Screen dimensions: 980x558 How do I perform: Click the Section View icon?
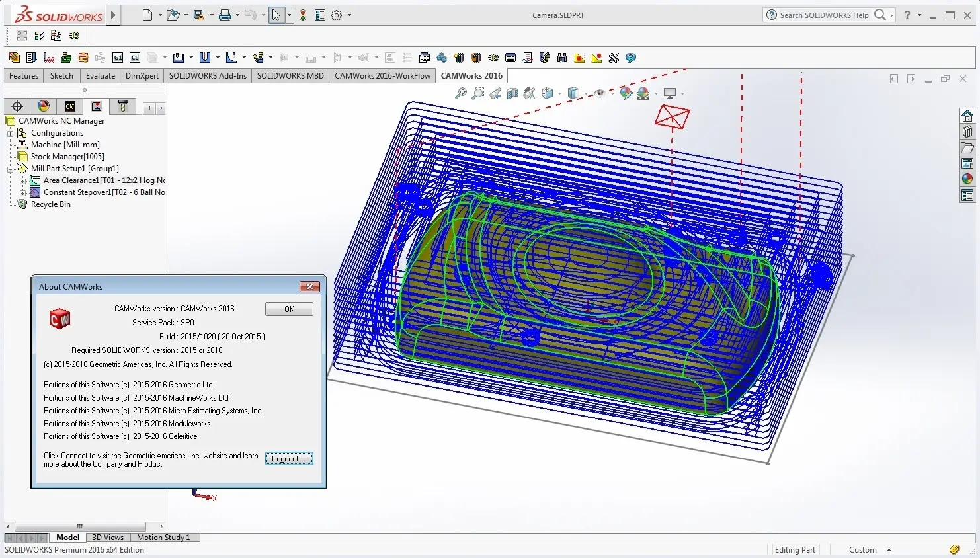(512, 93)
